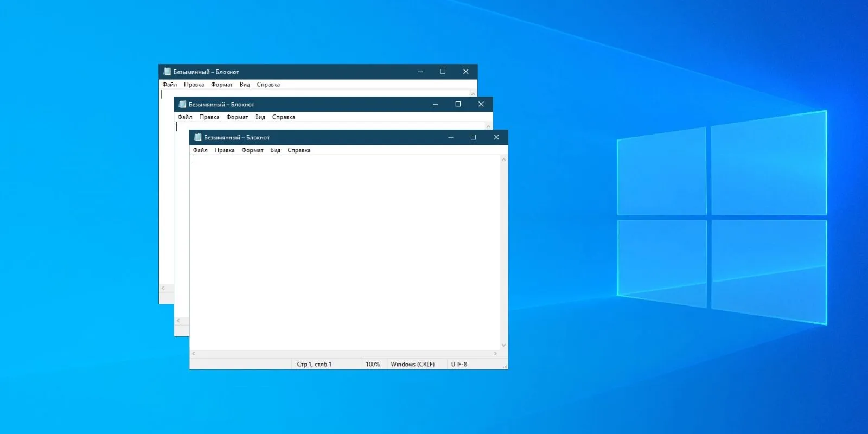Open Справка menu in the rearmost Notepad window
The image size is (868, 434).
269,85
